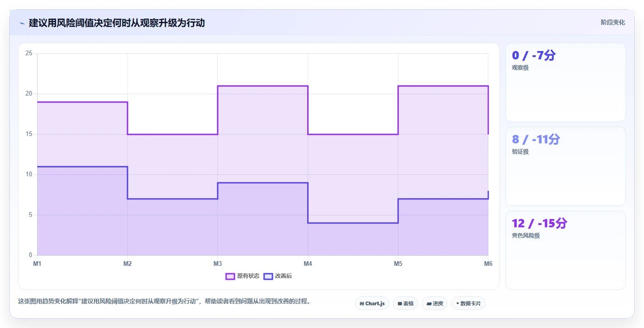Click the 10 y-axis tick label

29,174
